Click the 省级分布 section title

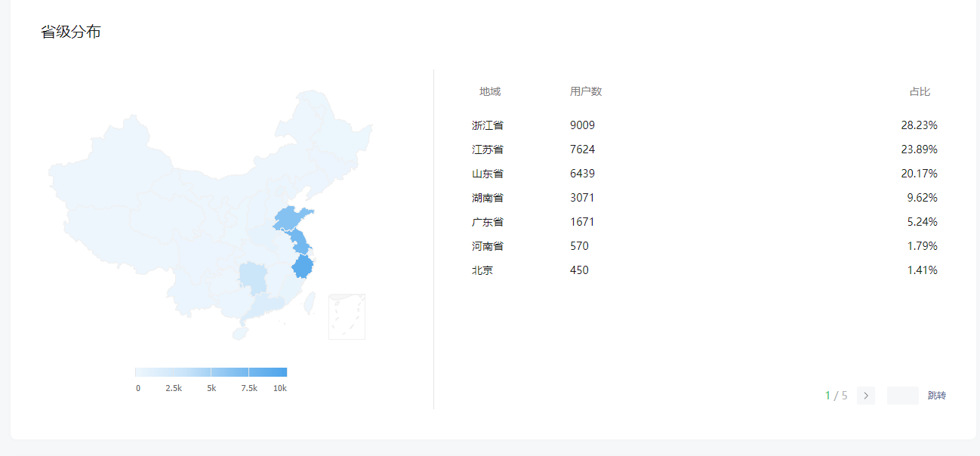pos(70,32)
